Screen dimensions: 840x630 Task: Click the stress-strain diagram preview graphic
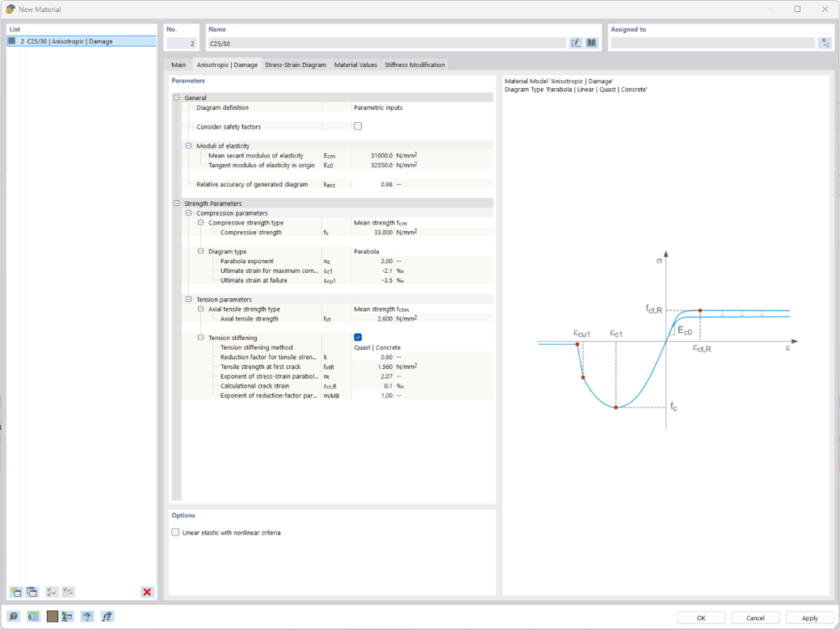[x=667, y=340]
